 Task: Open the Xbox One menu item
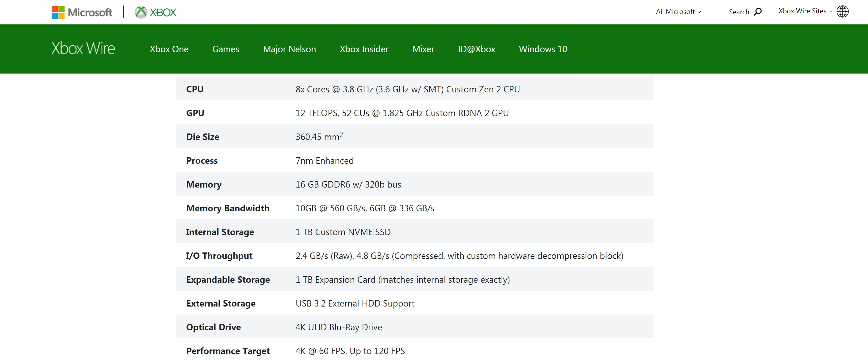click(169, 49)
